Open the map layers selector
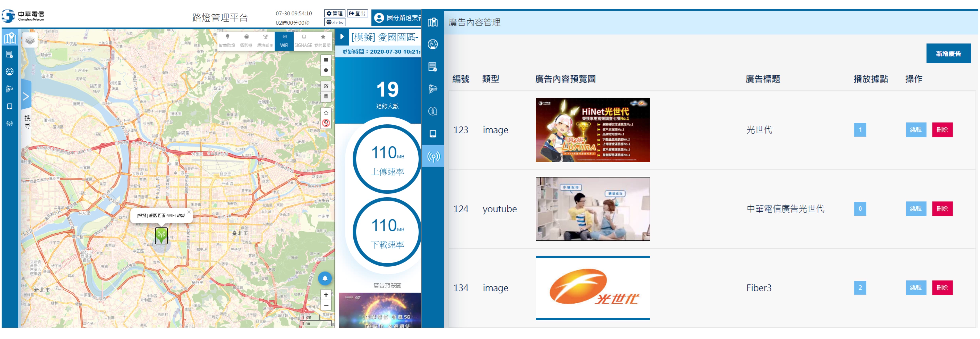Screen dimensions: 980x339 (30, 40)
